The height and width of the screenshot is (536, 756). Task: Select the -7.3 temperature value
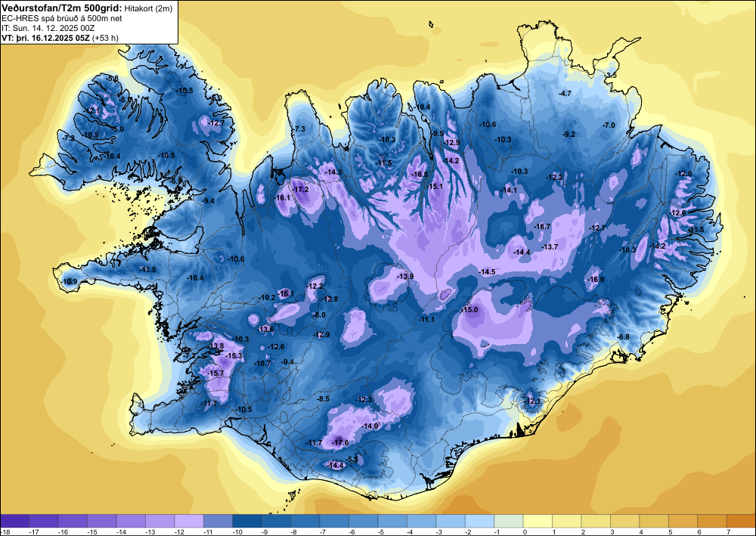(x=299, y=129)
